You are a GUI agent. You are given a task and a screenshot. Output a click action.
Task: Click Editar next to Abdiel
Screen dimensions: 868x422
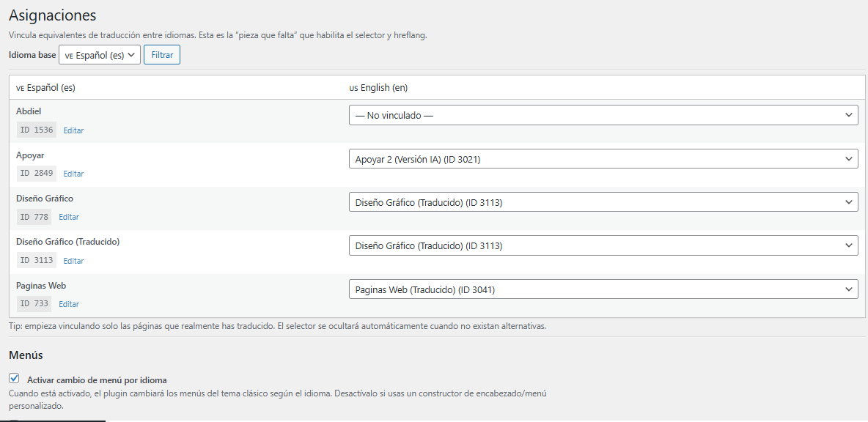click(73, 130)
